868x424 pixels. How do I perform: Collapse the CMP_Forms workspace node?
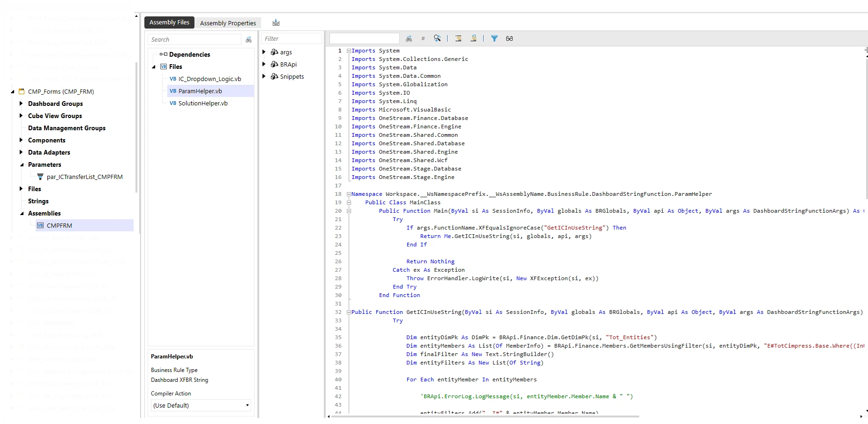click(x=12, y=92)
